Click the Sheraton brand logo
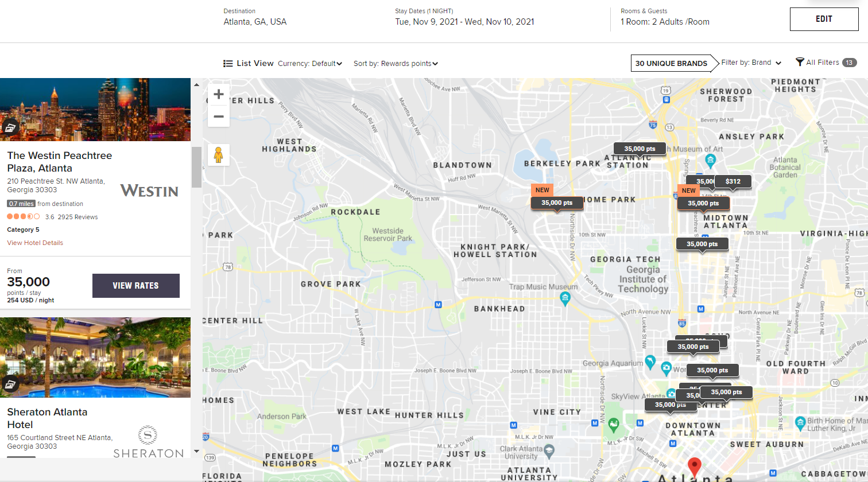This screenshot has height=482, width=868. 148,442
